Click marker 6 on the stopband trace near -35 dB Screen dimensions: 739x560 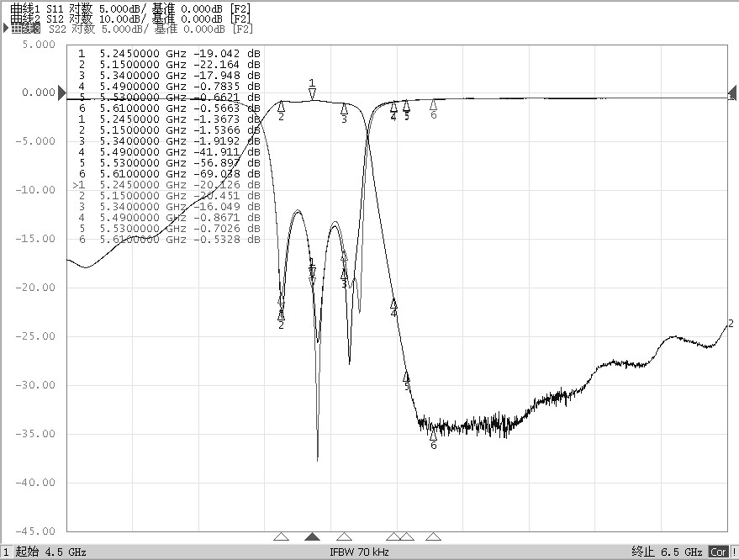click(x=433, y=436)
